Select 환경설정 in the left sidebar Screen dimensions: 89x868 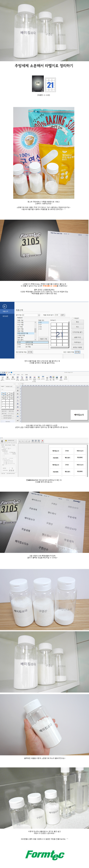[x=5, y=316]
